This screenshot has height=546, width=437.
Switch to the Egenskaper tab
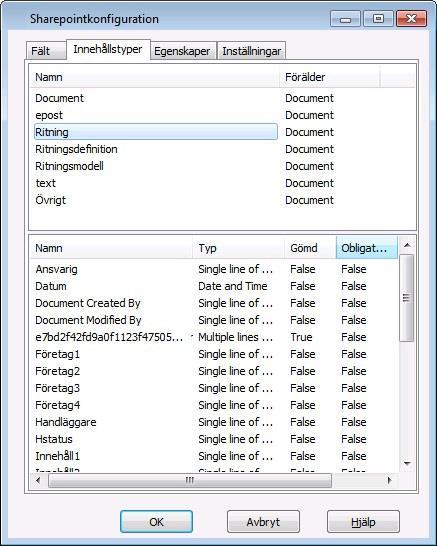pyautogui.click(x=183, y=51)
